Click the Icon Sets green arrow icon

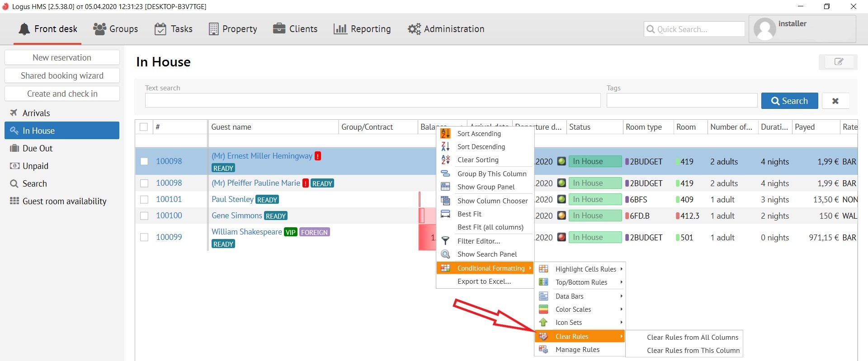[x=543, y=323]
